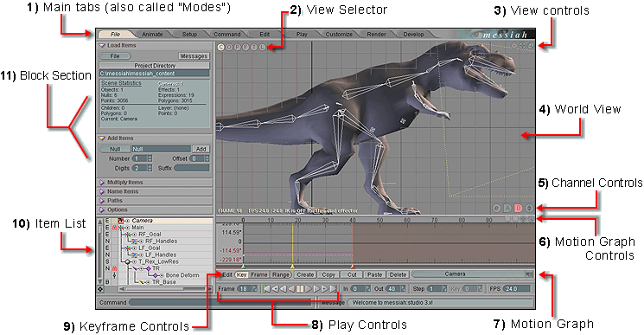This screenshot has width=644, height=335.
Task: Play forward with the right triangle button
Action: tap(308, 288)
